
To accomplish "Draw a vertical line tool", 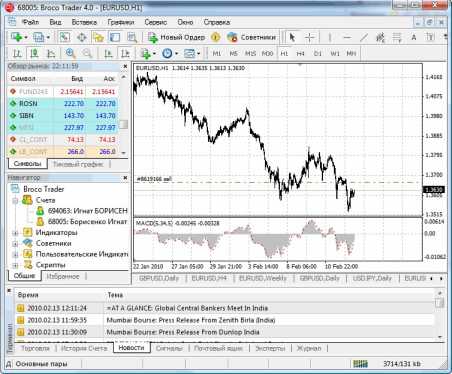I will coord(330,37).
